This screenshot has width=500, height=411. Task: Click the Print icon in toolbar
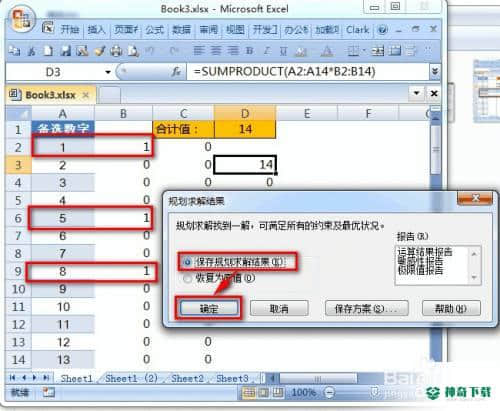(116, 51)
